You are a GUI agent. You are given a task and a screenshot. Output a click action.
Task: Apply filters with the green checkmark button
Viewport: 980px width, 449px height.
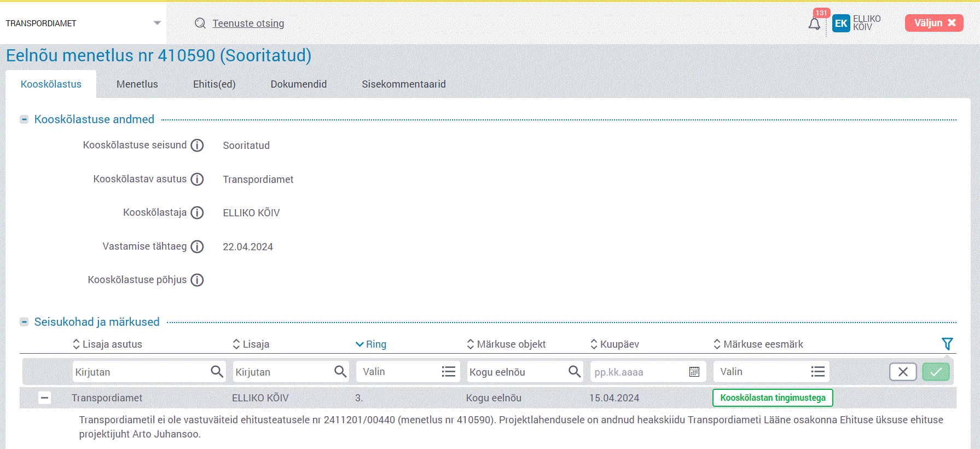coord(936,372)
